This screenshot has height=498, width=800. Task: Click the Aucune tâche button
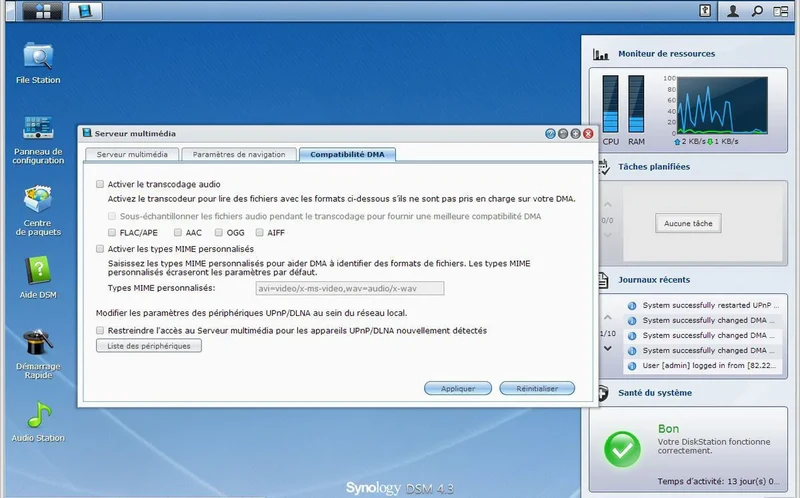pyautogui.click(x=688, y=223)
